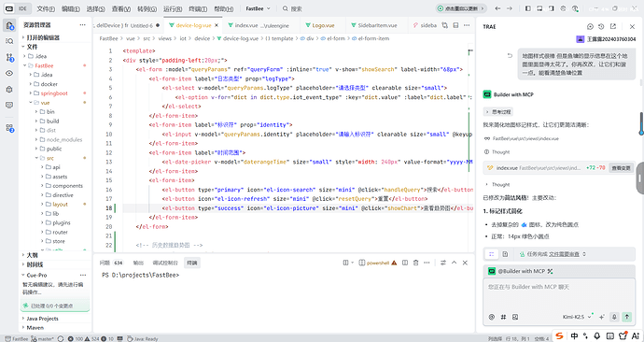Open TRAE chat in separate window icon
The image size is (644, 342).
(x=613, y=26)
